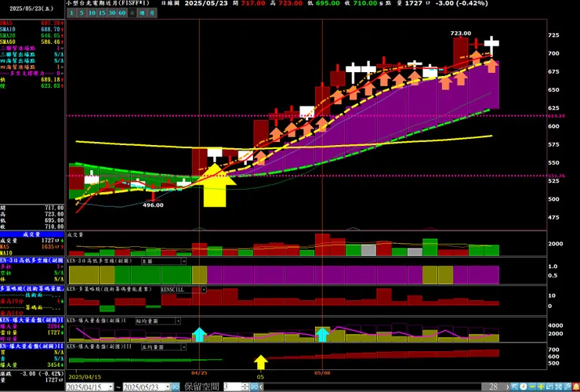Click the chart scrollbar right arrow
This screenshot has width=580, height=392.
coord(508,387)
